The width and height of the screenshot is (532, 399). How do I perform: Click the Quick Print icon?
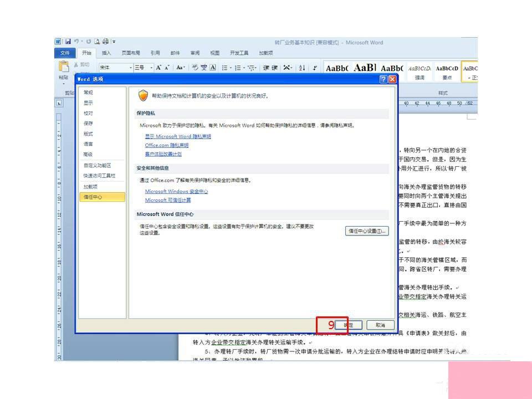(x=105, y=42)
